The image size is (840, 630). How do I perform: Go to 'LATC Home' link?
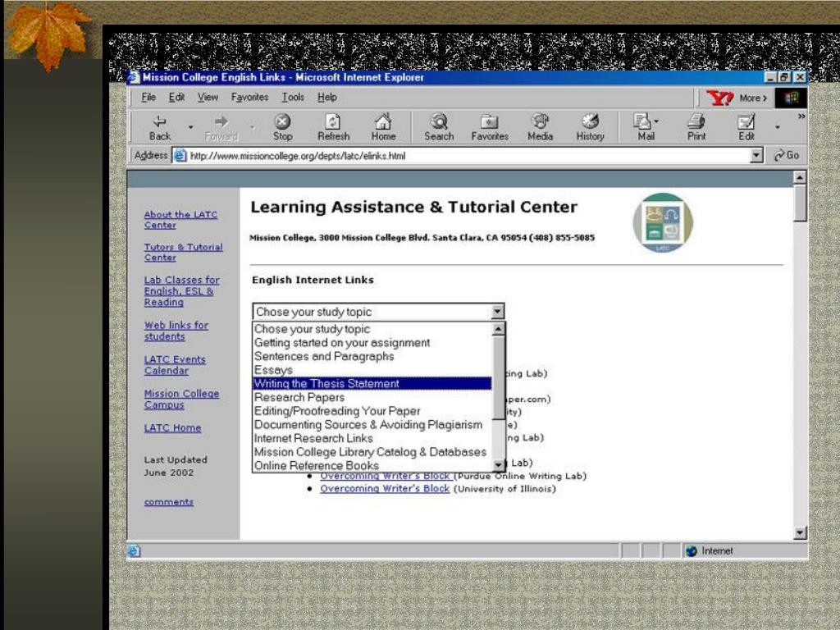pos(172,428)
